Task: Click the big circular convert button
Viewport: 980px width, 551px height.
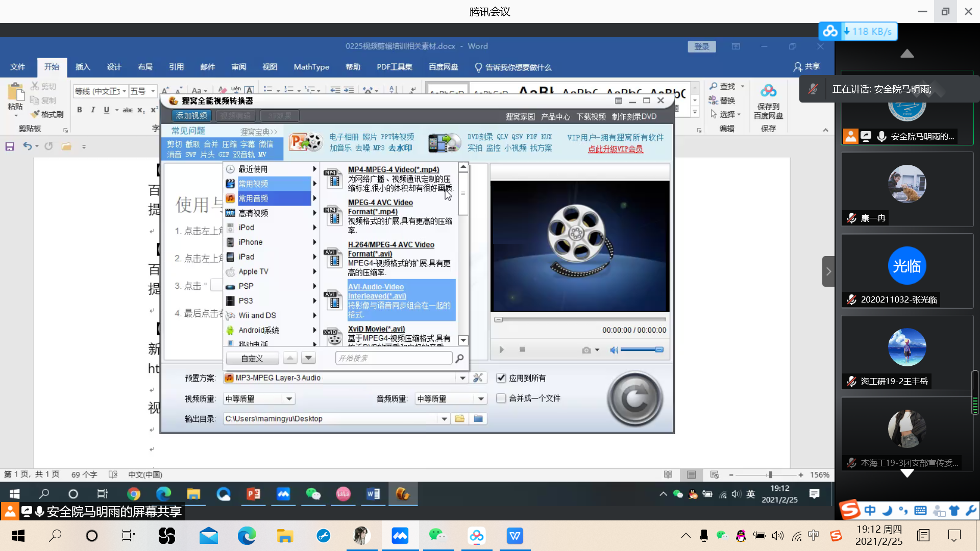Action: pyautogui.click(x=635, y=398)
